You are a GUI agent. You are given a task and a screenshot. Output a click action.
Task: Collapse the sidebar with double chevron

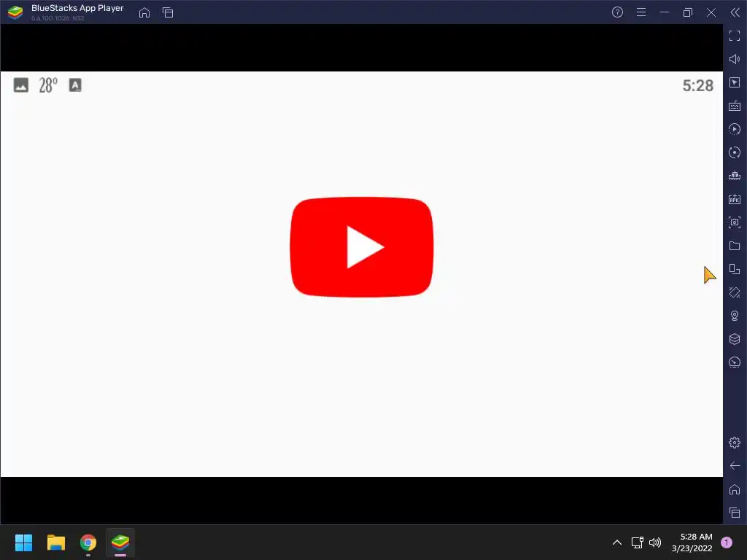(735, 12)
